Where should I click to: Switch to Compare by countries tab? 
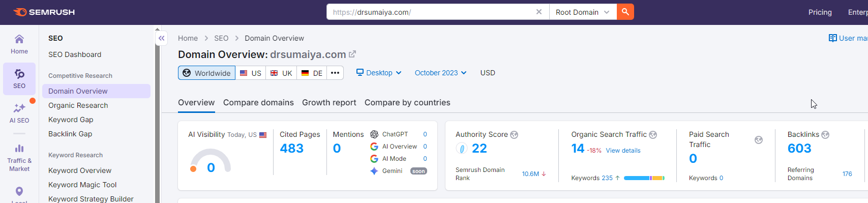click(407, 102)
